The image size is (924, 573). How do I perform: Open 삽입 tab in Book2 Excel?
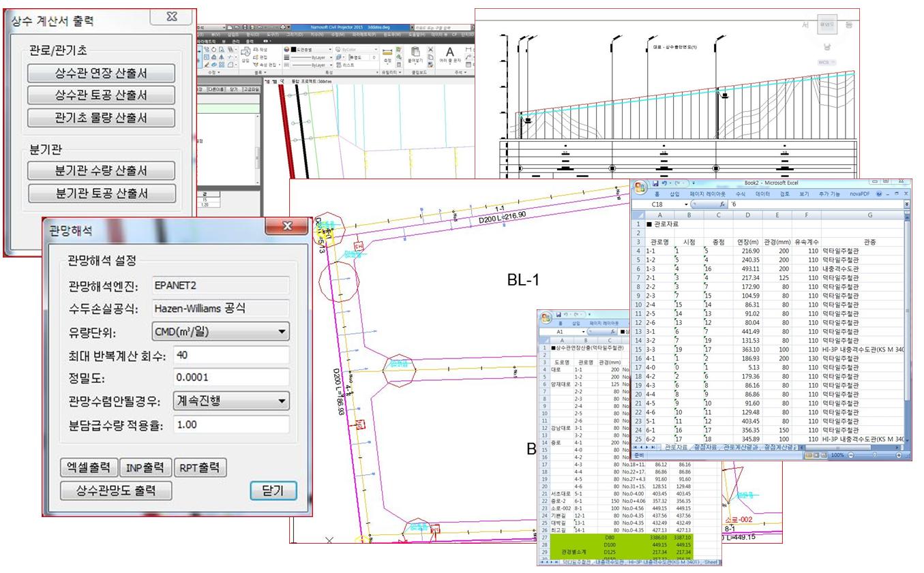coord(674,193)
